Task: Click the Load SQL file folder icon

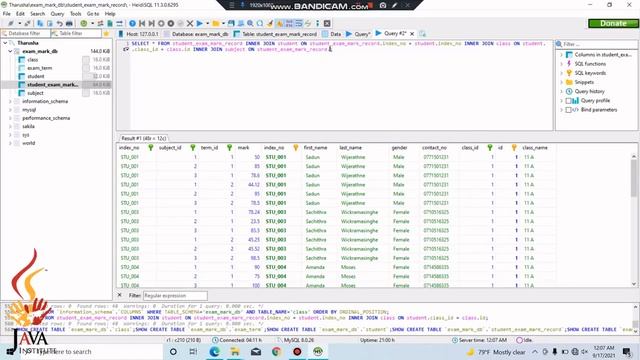Action: (216, 24)
